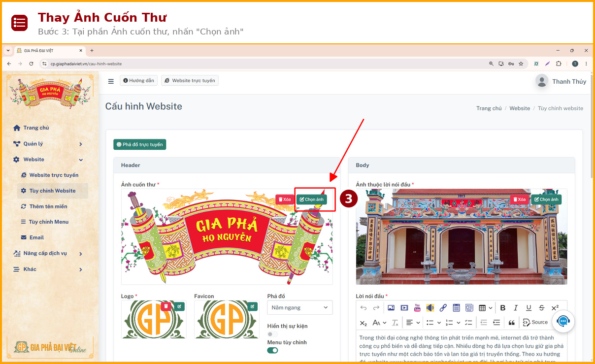
Task: Toggle the Hiển thị sự kiện switch
Action: point(272,334)
